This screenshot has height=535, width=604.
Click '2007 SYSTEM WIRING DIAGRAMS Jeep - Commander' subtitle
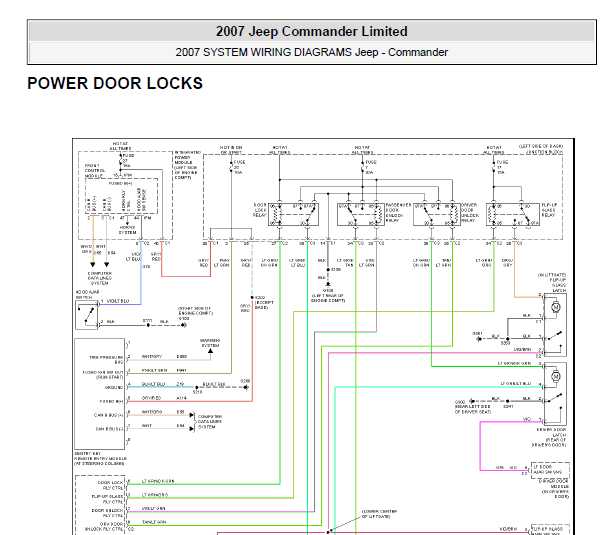[311, 52]
